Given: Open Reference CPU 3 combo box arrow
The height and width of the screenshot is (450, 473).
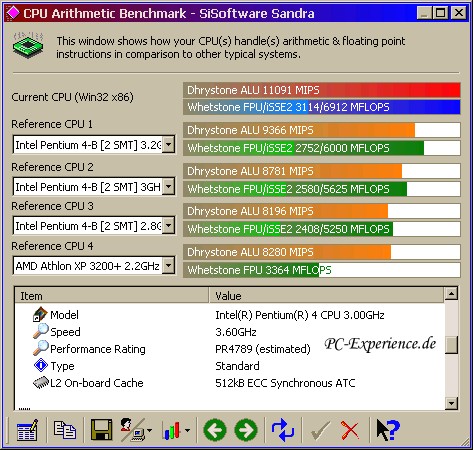Looking at the screenshot, I should point(169,226).
